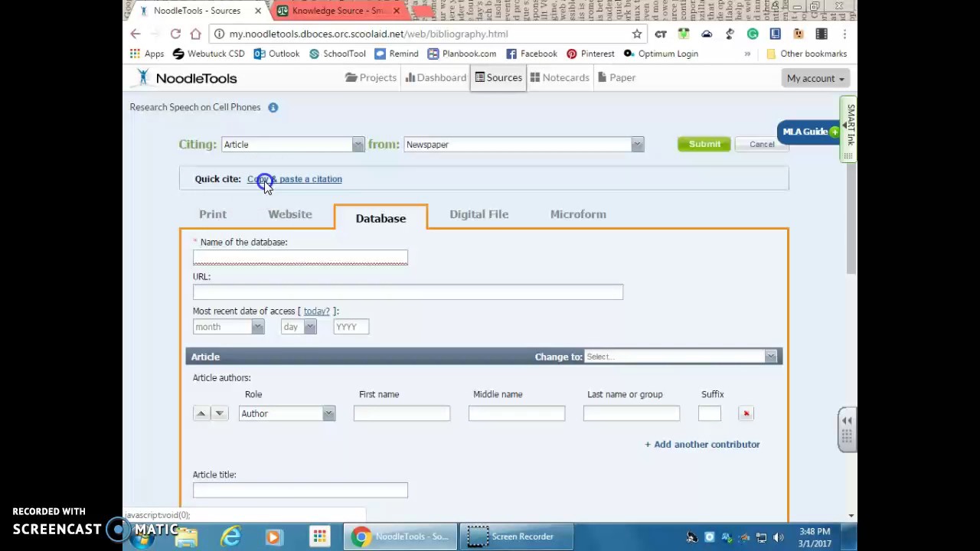Open the Sources section
Image resolution: width=980 pixels, height=551 pixels.
498,77
